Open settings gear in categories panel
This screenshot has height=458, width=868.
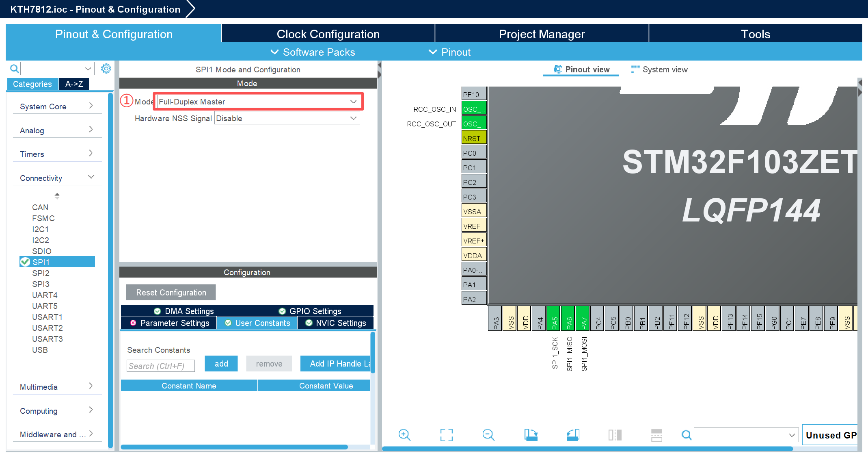click(x=106, y=68)
